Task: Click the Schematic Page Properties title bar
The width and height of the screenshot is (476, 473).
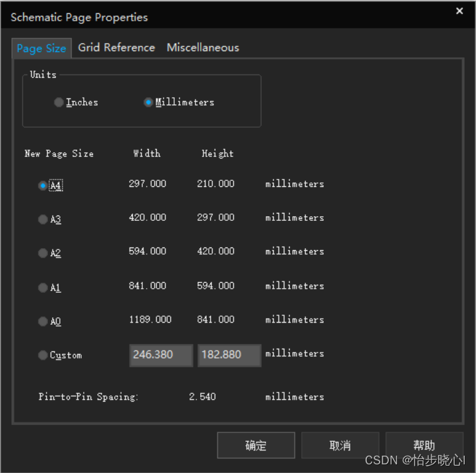Action: 199,17
